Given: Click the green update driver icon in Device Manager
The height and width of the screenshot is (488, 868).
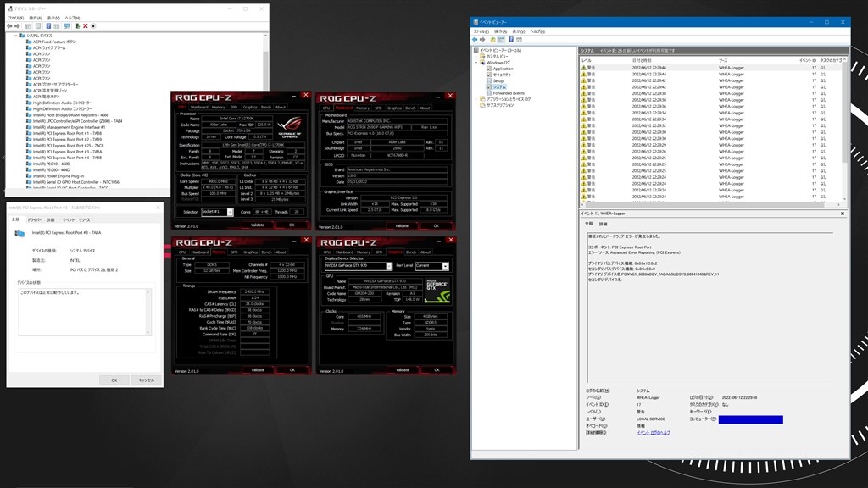Looking at the screenshot, I should pos(77,26).
